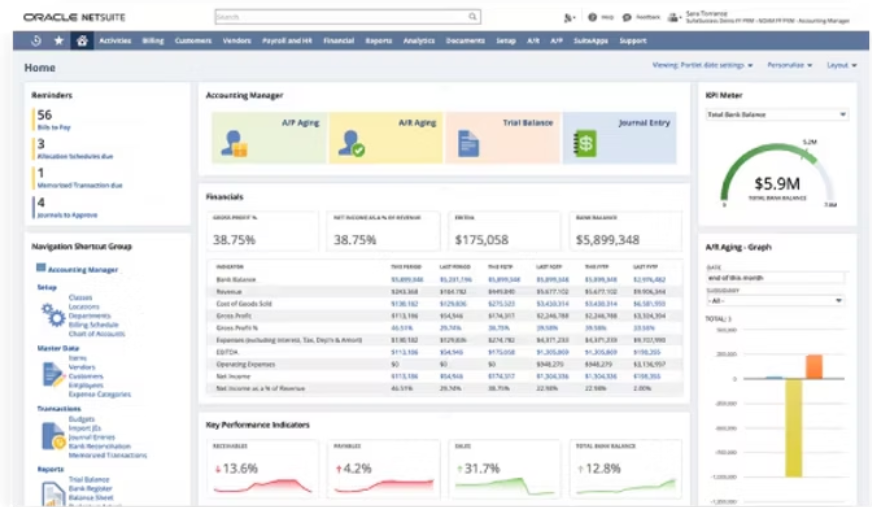This screenshot has height=507, width=872.
Task: Click the search magnifier icon
Action: tap(472, 17)
